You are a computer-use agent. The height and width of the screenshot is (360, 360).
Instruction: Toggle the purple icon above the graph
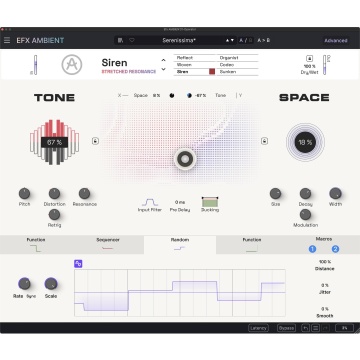point(78,264)
